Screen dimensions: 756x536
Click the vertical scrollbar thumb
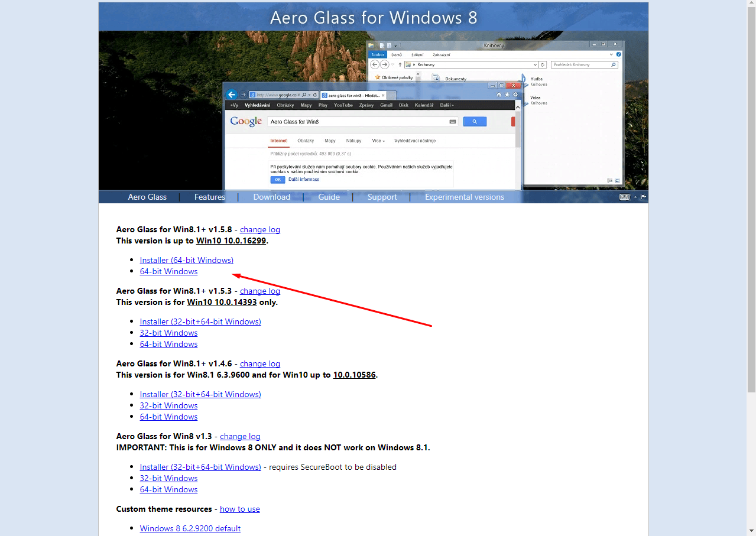pos(751,201)
